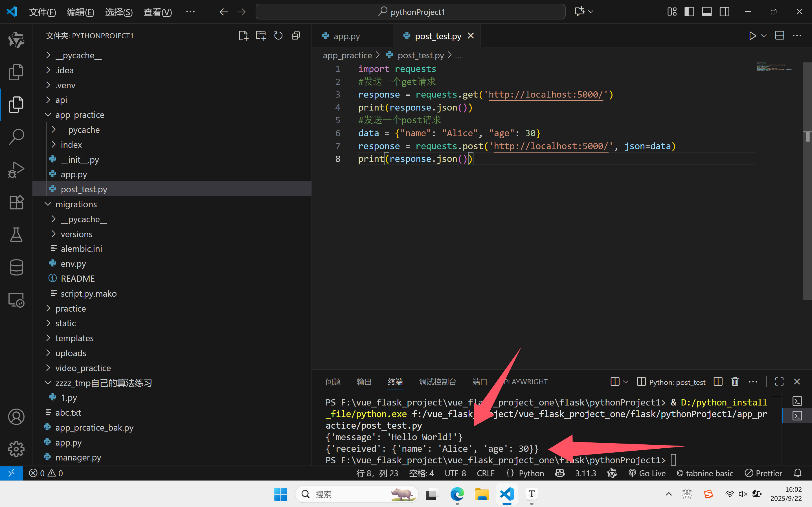Kill terminal with trash icon
The width and height of the screenshot is (812, 507).
pos(735,382)
